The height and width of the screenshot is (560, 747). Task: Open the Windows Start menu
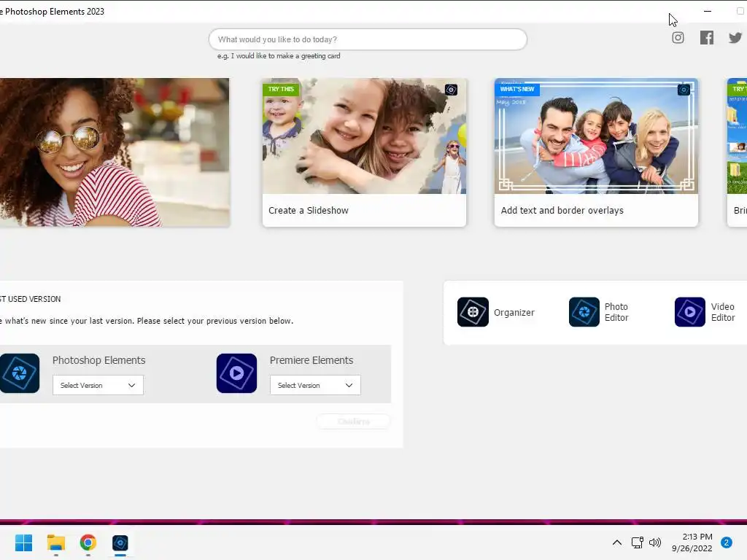tap(23, 542)
